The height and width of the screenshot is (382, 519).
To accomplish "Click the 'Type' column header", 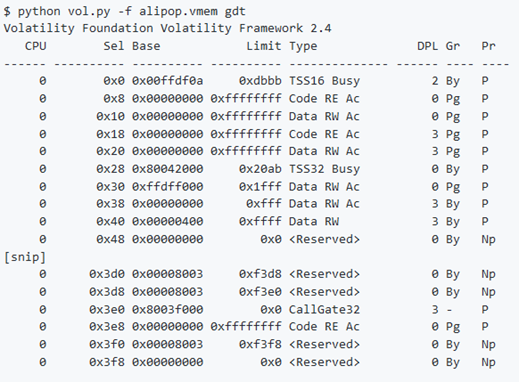I will coord(303,47).
